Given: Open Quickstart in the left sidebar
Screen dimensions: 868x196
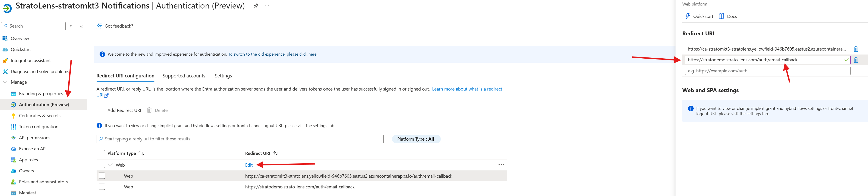Looking at the screenshot, I should pos(21,49).
